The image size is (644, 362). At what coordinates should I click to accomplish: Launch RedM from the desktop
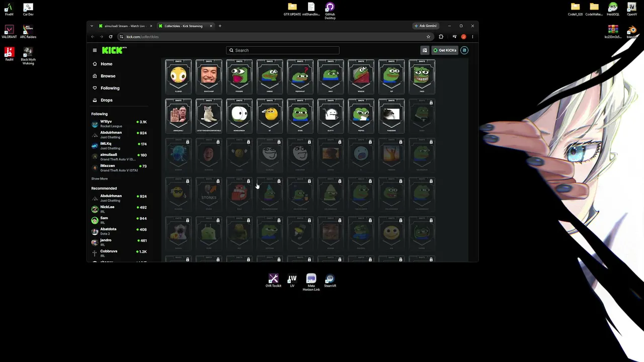pyautogui.click(x=9, y=54)
